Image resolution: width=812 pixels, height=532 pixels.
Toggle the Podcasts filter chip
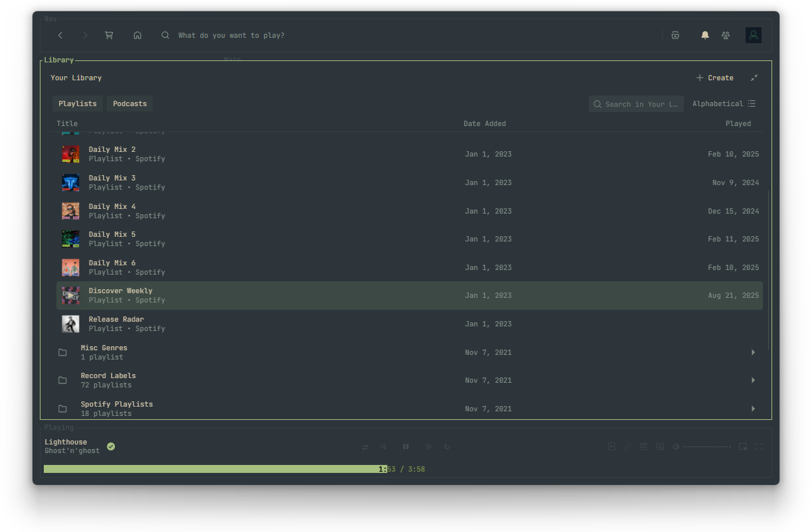130,103
